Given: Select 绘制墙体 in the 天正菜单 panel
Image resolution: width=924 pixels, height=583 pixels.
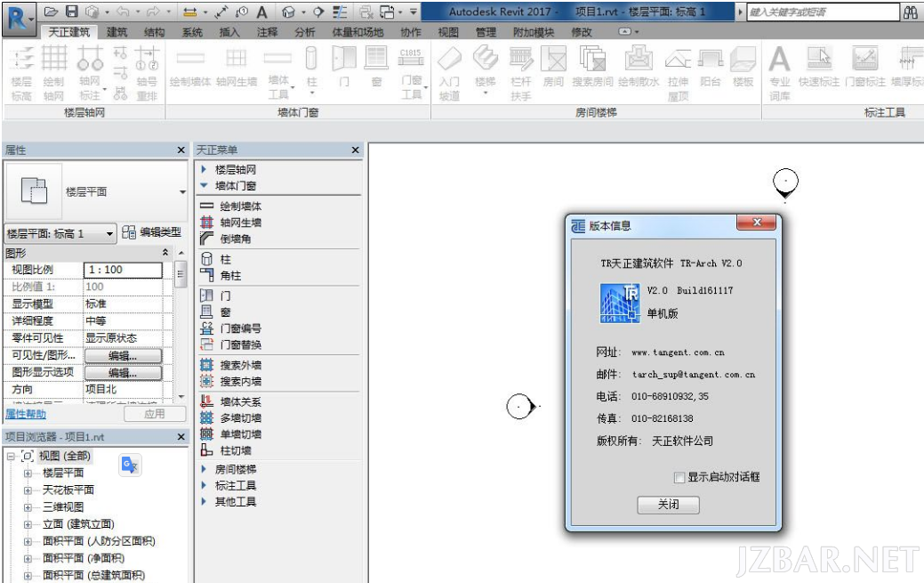Looking at the screenshot, I should 231,206.
